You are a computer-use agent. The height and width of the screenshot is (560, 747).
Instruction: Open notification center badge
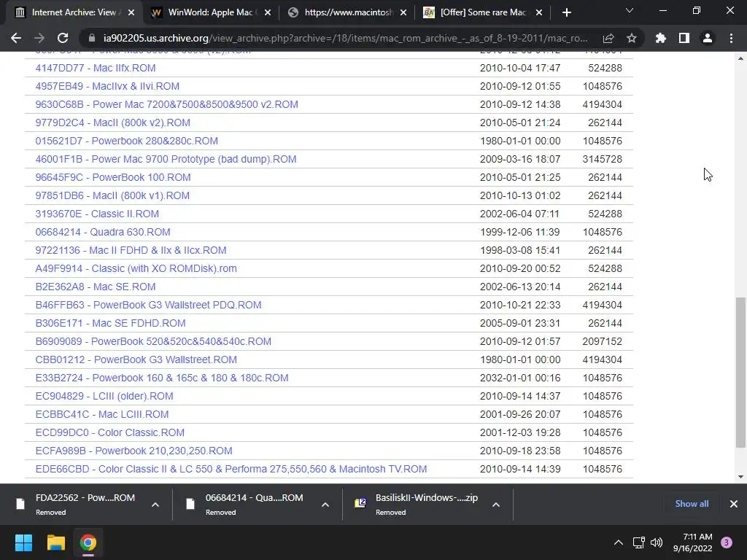[x=727, y=542]
